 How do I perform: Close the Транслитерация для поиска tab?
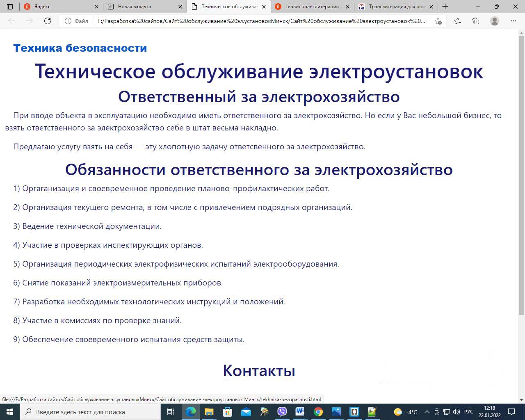[x=431, y=7]
